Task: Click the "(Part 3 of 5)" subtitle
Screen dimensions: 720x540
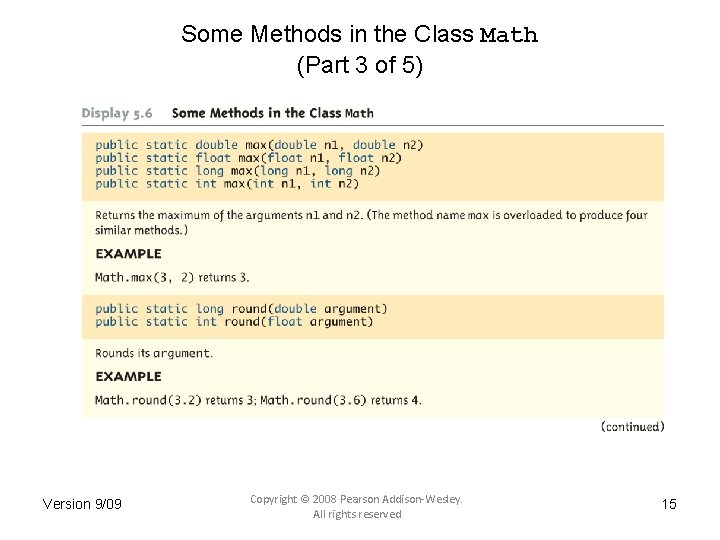Action: point(359,66)
